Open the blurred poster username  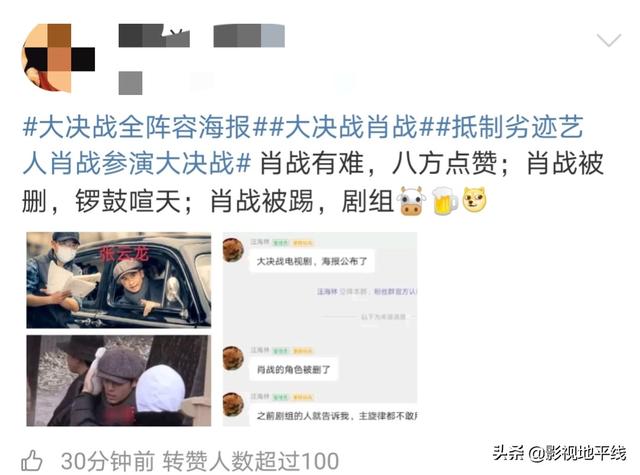[202, 36]
